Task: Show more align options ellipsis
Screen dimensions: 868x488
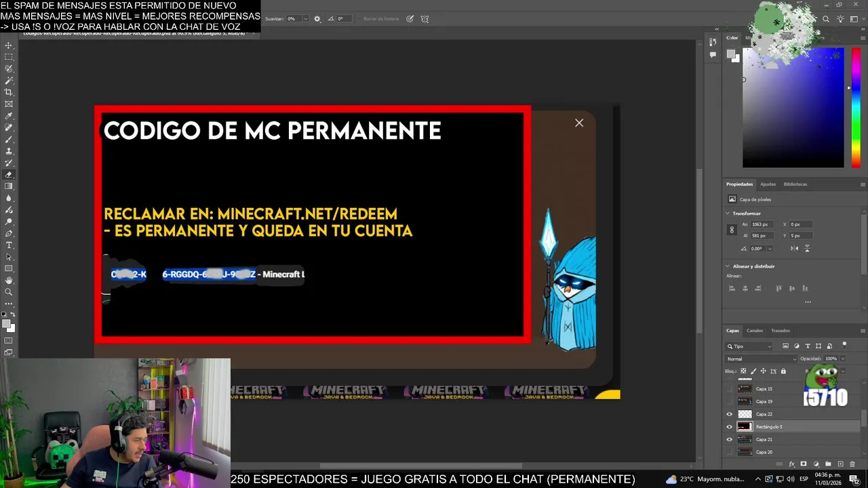Action: coord(808,302)
